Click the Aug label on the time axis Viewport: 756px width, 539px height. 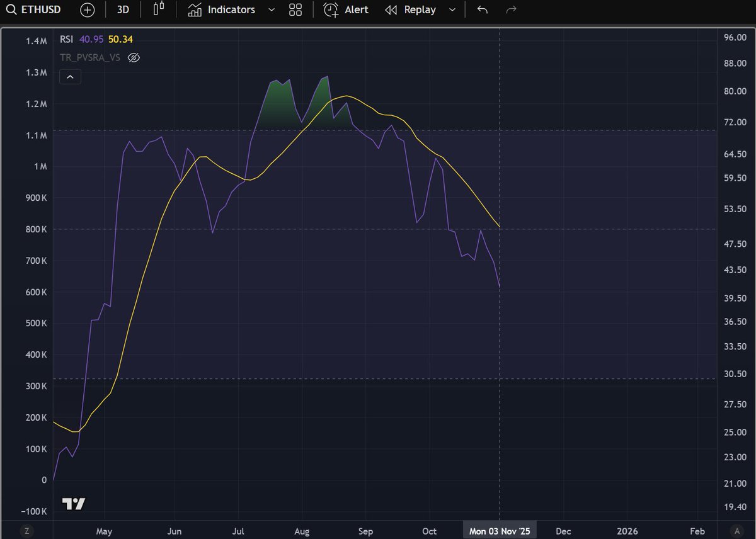(x=302, y=531)
